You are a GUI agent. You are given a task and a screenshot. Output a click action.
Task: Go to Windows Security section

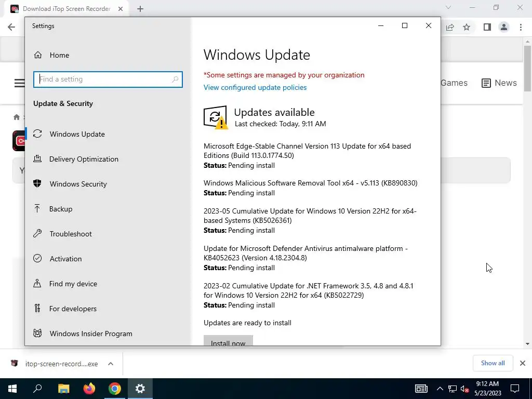point(78,184)
